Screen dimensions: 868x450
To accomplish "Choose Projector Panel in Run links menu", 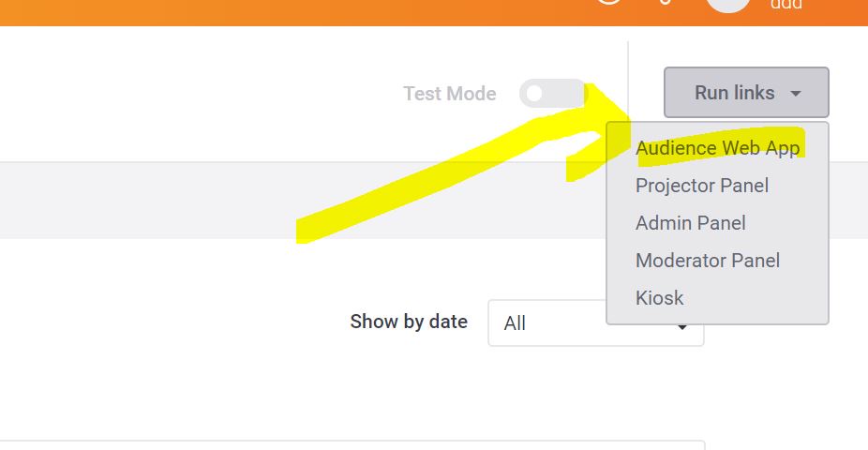I will tap(701, 186).
